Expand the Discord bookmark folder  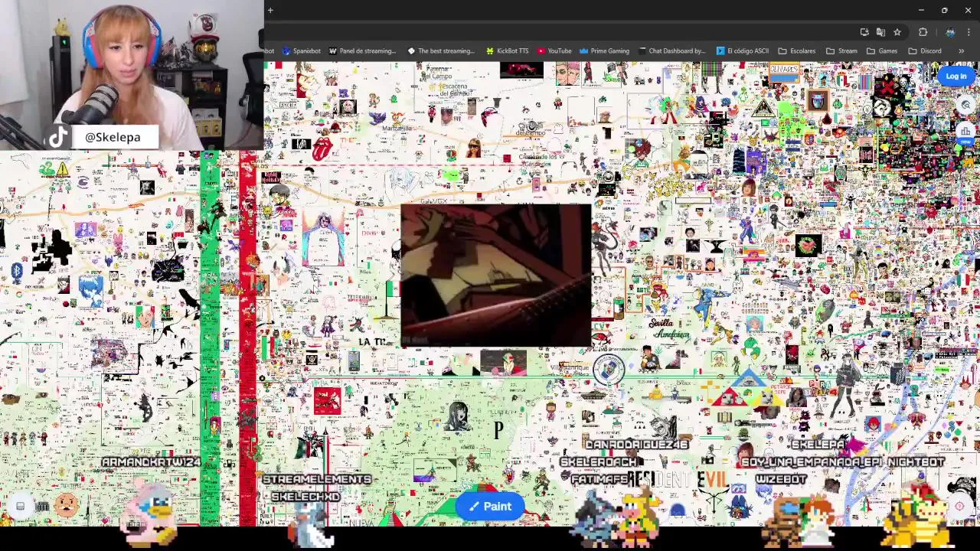tap(925, 51)
